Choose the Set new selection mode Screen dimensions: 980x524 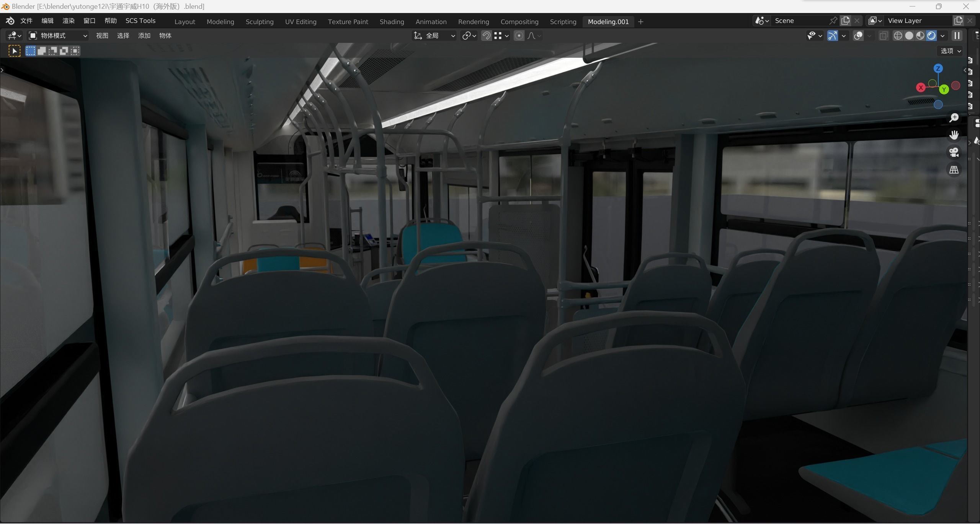30,51
